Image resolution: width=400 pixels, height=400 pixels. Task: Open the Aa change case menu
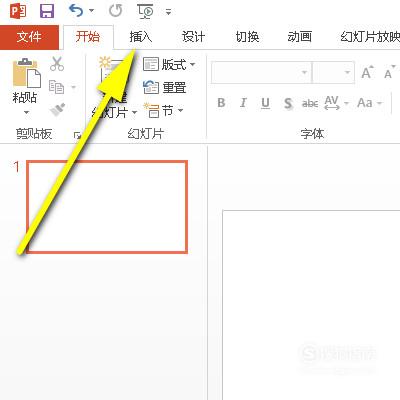pyautogui.click(x=369, y=103)
